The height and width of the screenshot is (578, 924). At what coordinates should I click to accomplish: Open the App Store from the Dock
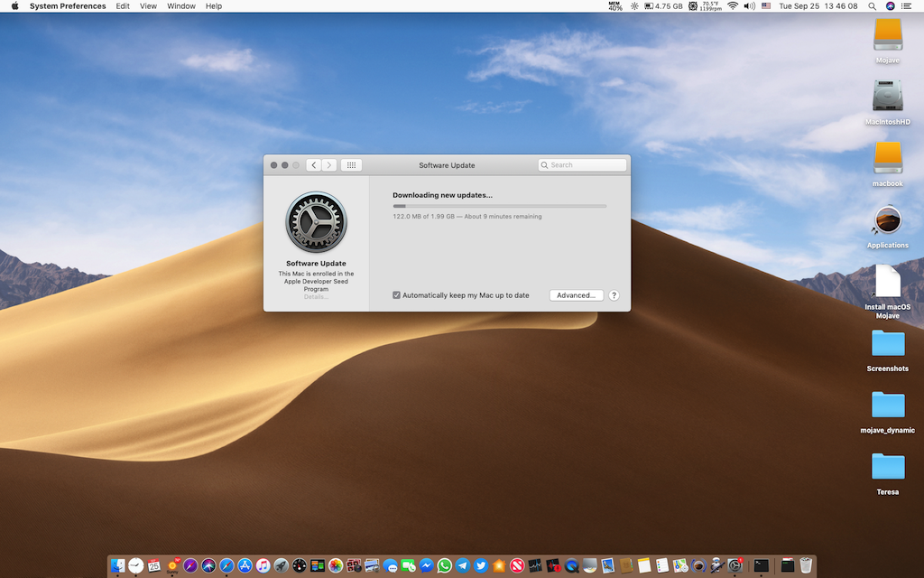coord(245,565)
